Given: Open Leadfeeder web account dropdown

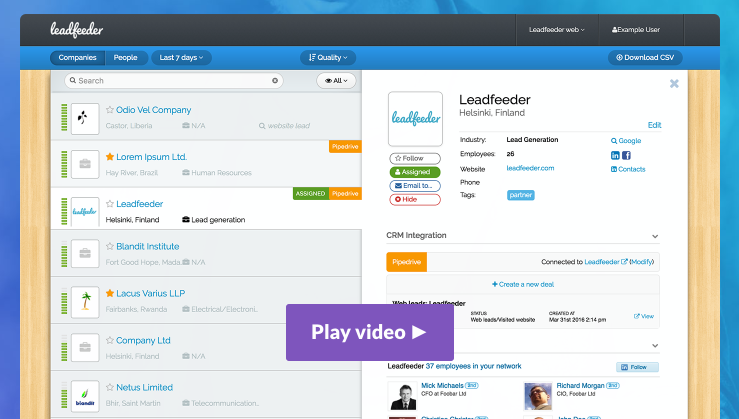Looking at the screenshot, I should tap(557, 30).
